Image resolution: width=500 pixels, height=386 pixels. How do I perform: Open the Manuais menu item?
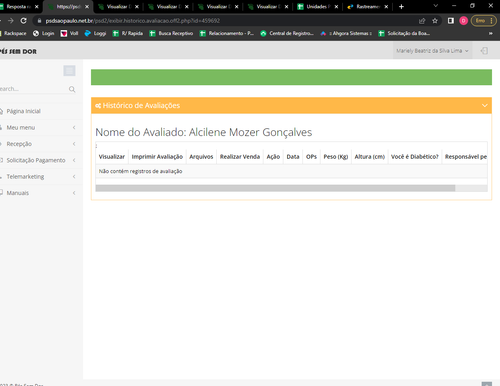[x=18, y=193]
